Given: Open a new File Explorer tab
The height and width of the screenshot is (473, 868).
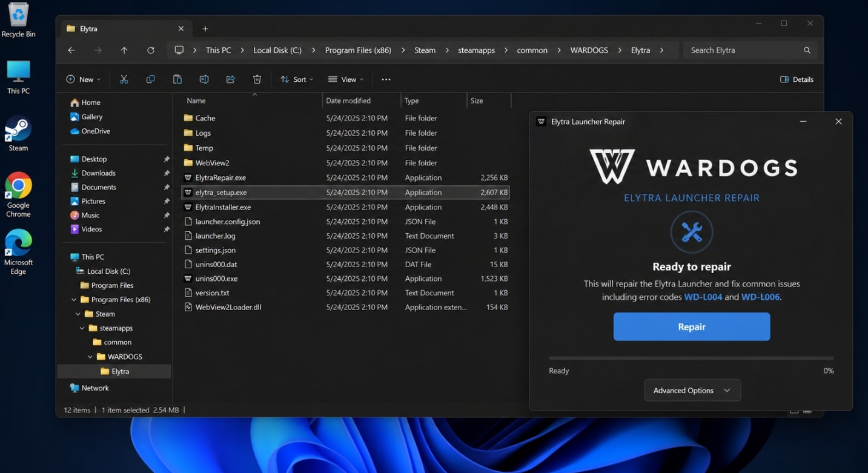Looking at the screenshot, I should pyautogui.click(x=205, y=28).
